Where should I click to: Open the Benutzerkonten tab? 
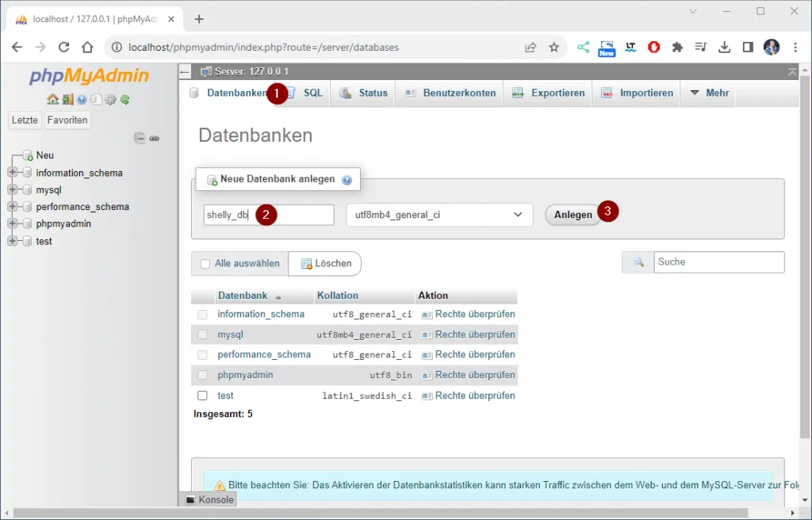point(450,93)
